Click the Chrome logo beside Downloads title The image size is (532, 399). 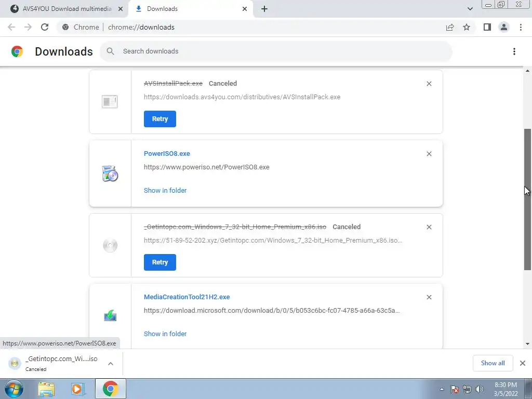click(17, 51)
